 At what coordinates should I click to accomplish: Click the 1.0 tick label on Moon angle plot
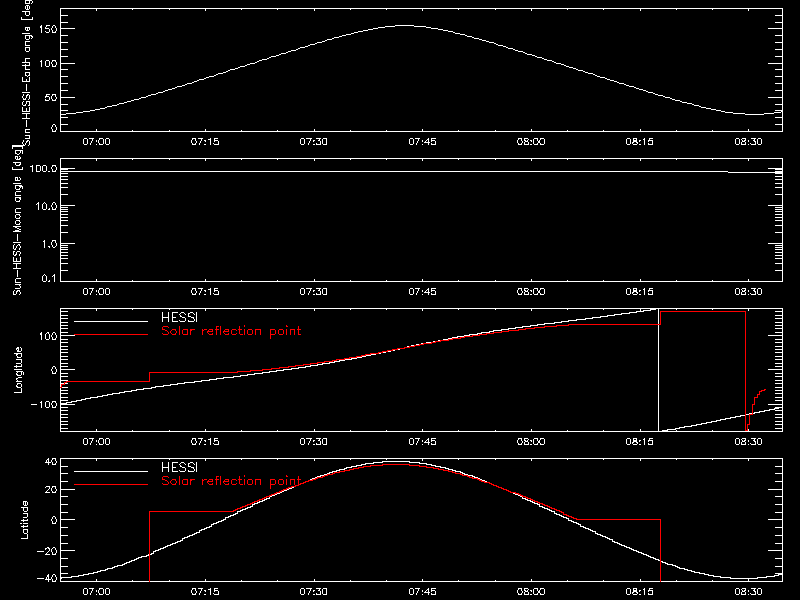(49, 244)
